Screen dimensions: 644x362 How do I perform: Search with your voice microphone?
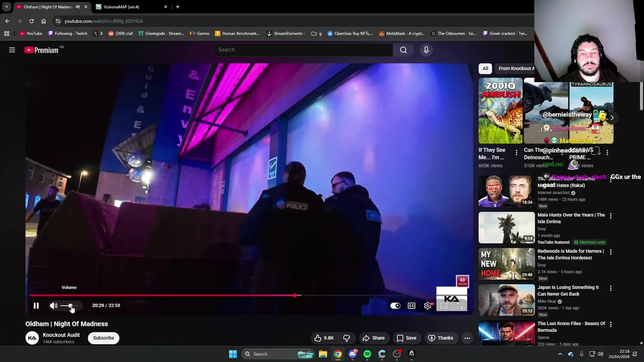point(426,50)
